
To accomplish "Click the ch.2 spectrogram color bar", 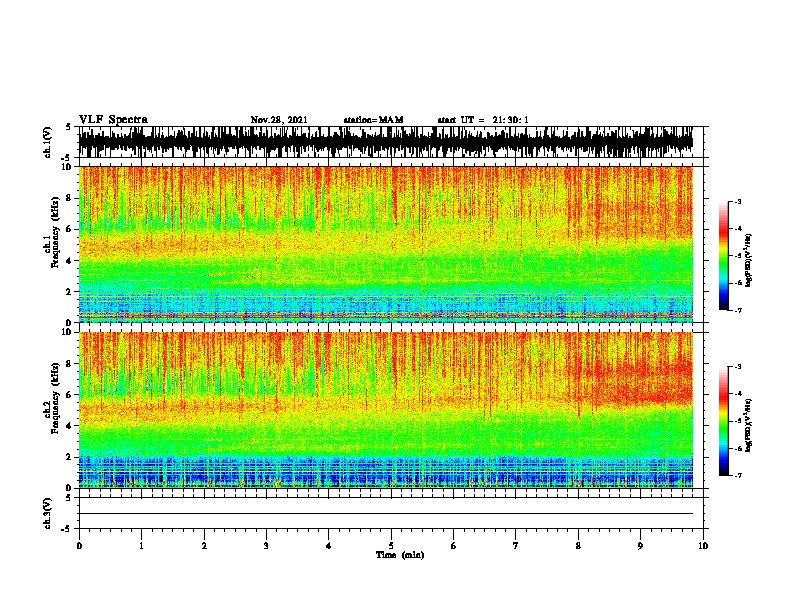I will click(x=723, y=421).
